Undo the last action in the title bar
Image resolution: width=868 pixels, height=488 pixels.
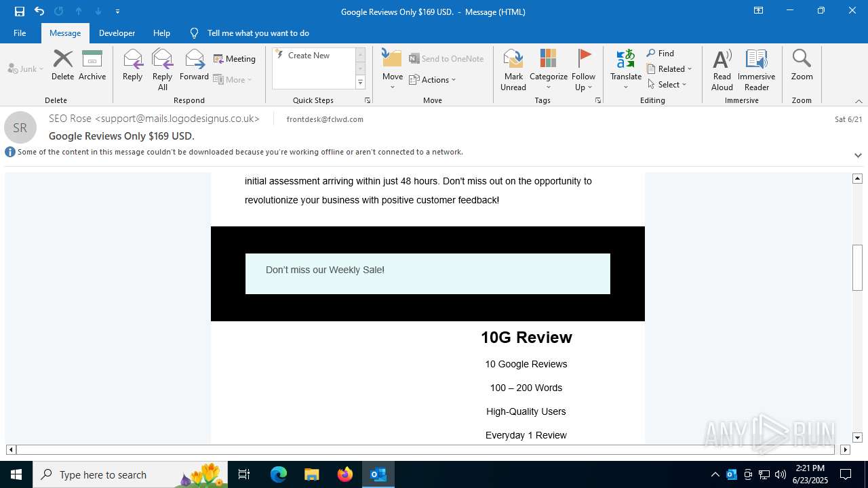[x=39, y=11]
